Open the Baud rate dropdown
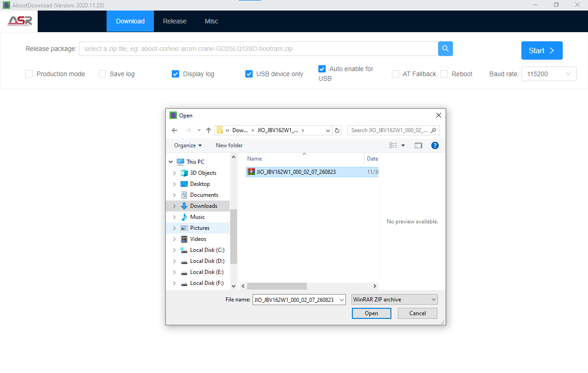588x373 pixels. pyautogui.click(x=548, y=74)
